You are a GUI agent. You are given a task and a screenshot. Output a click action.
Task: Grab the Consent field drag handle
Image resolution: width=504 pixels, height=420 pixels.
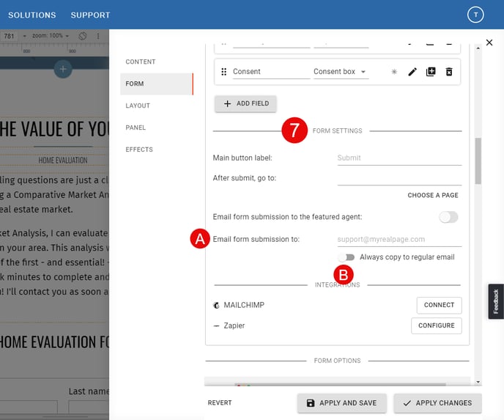(223, 72)
